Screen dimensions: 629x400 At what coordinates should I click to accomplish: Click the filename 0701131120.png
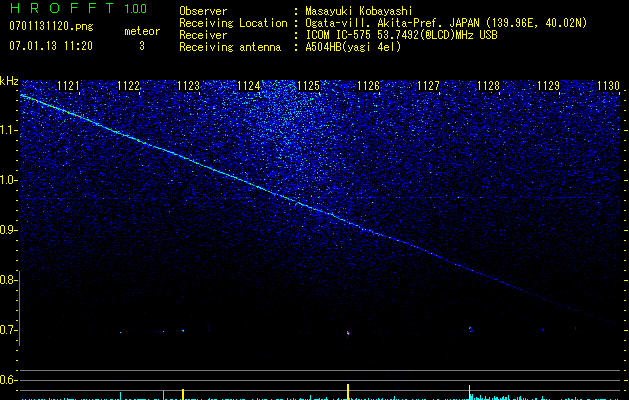(51, 26)
